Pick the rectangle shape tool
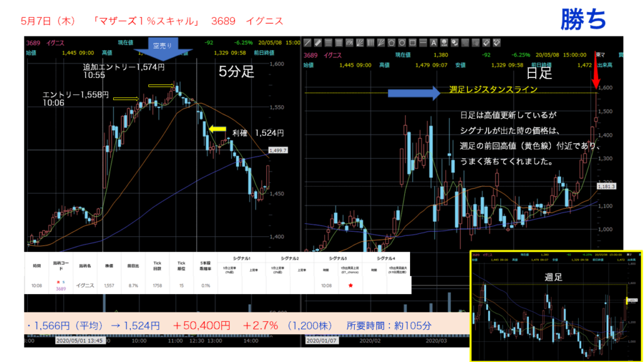This screenshot has width=644, height=362. click(x=413, y=43)
